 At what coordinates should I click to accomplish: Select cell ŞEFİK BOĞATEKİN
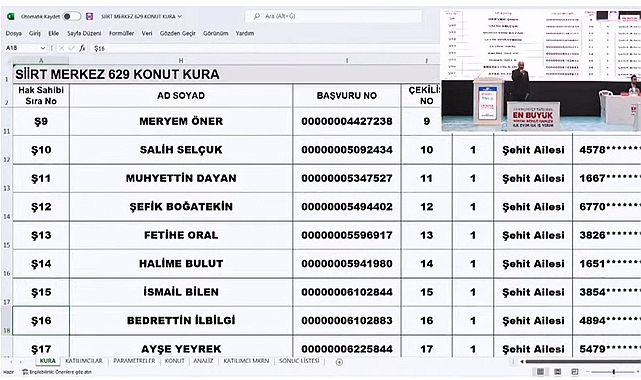click(181, 207)
